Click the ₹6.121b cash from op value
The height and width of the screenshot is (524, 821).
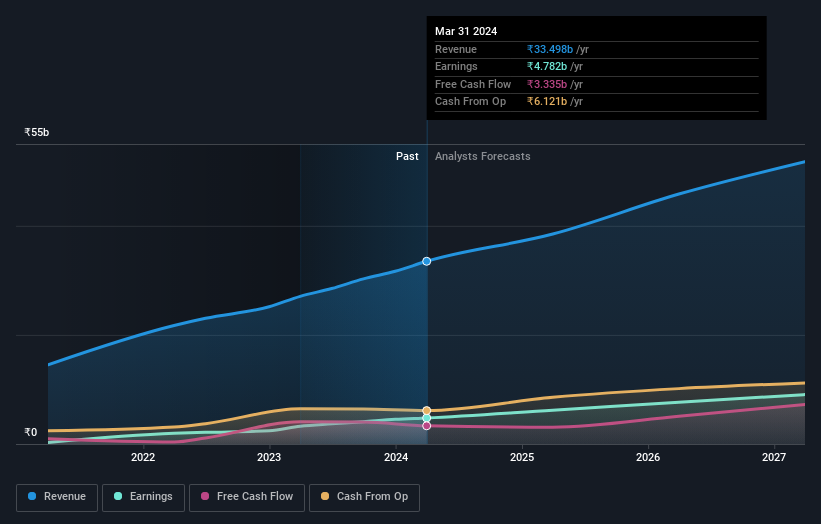pyautogui.click(x=547, y=102)
